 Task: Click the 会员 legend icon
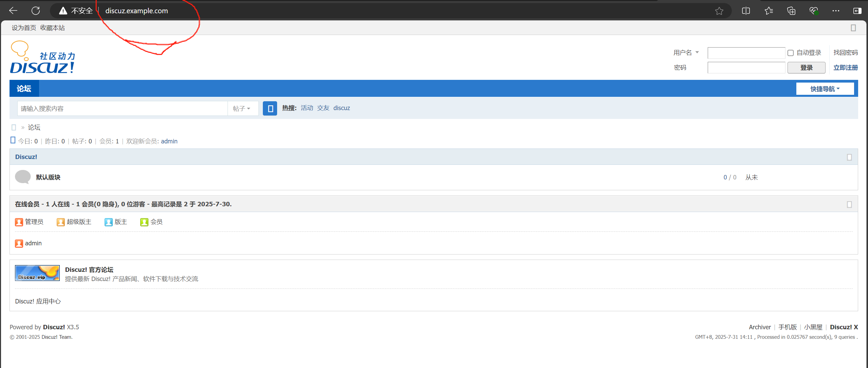144,222
